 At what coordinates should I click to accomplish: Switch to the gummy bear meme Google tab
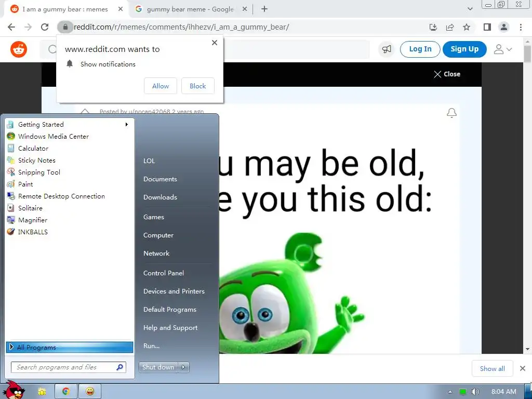tap(191, 9)
